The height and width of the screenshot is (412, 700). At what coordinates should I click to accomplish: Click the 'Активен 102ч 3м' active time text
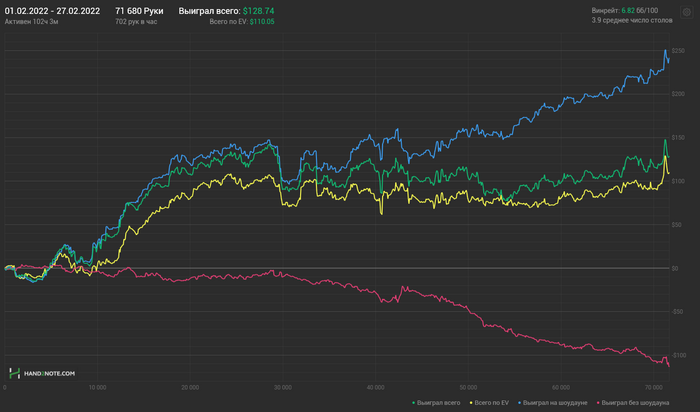31,21
